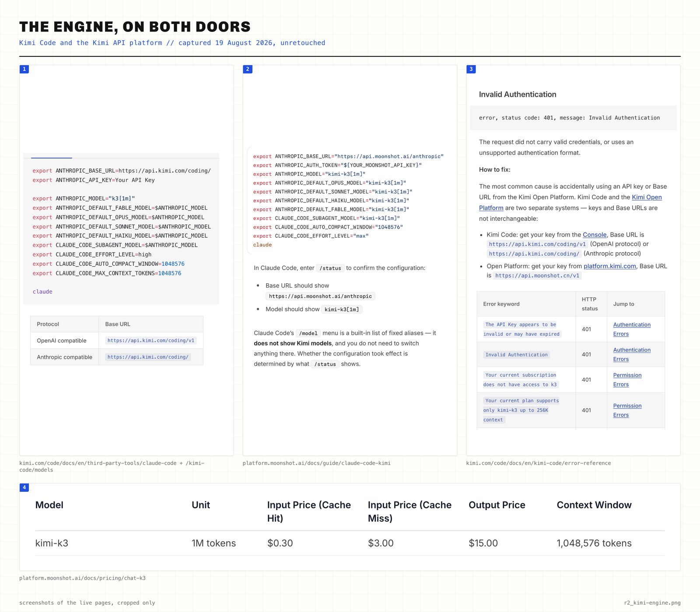
Task: Open the Kimi Open Platform link
Action: coord(570,202)
